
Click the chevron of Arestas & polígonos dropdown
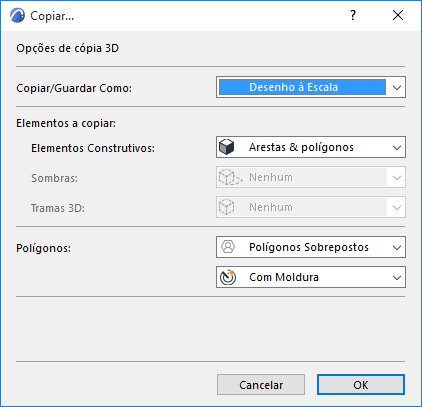[x=397, y=147]
